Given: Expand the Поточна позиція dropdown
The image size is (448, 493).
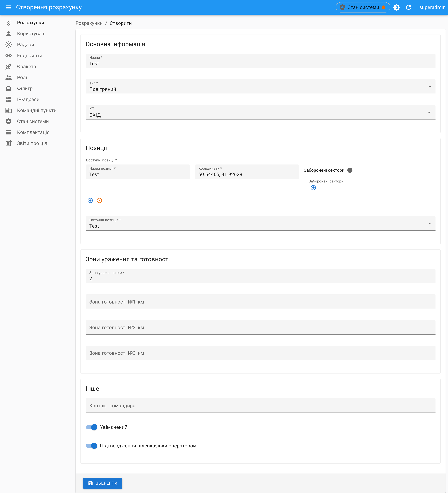Looking at the screenshot, I should (260, 223).
